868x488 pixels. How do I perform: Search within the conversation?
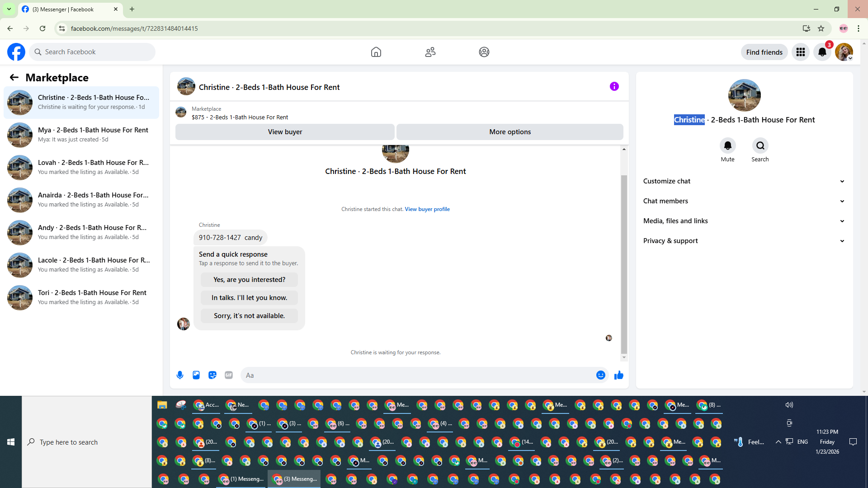coord(760,145)
